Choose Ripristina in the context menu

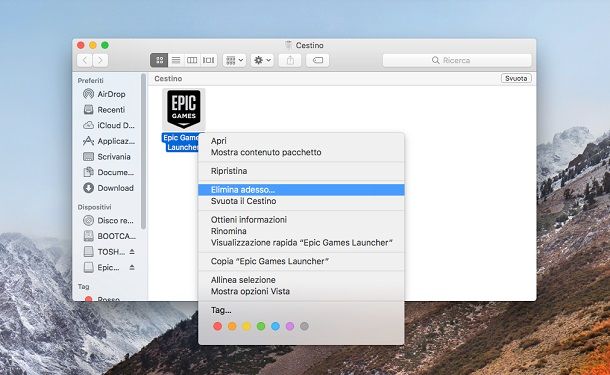tap(301, 171)
